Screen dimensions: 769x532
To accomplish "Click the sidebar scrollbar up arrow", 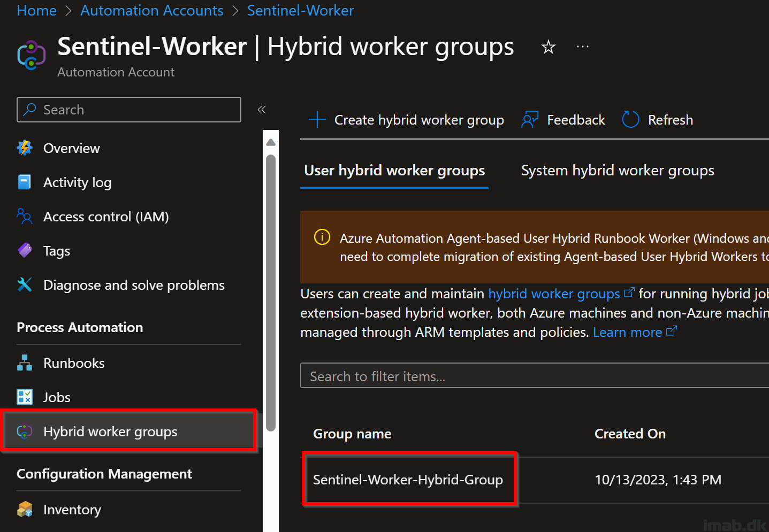I will [x=271, y=142].
